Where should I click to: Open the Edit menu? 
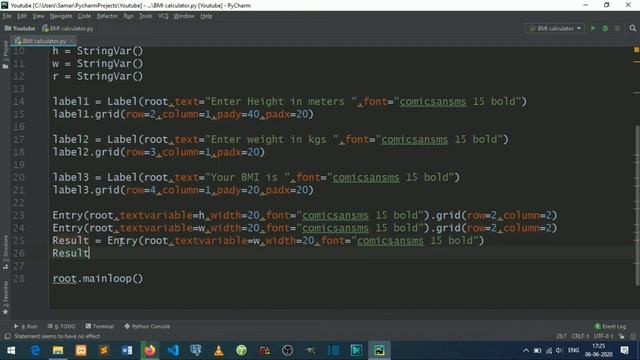click(22, 16)
